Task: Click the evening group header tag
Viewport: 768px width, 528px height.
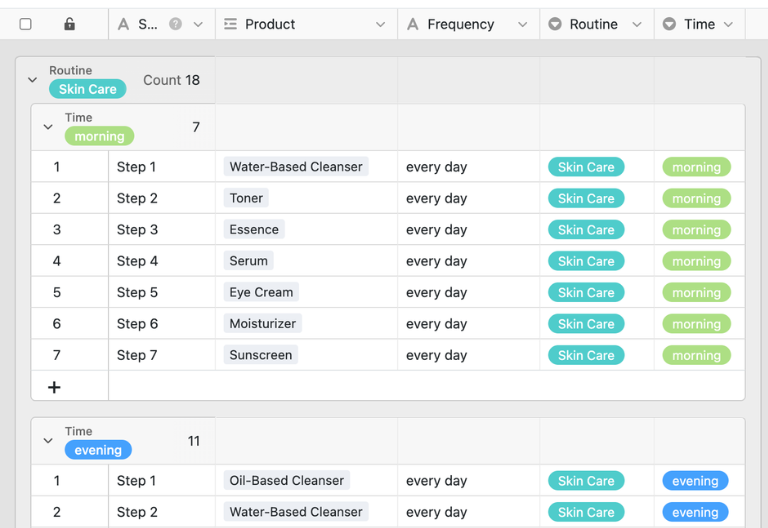Action: pyautogui.click(x=98, y=450)
